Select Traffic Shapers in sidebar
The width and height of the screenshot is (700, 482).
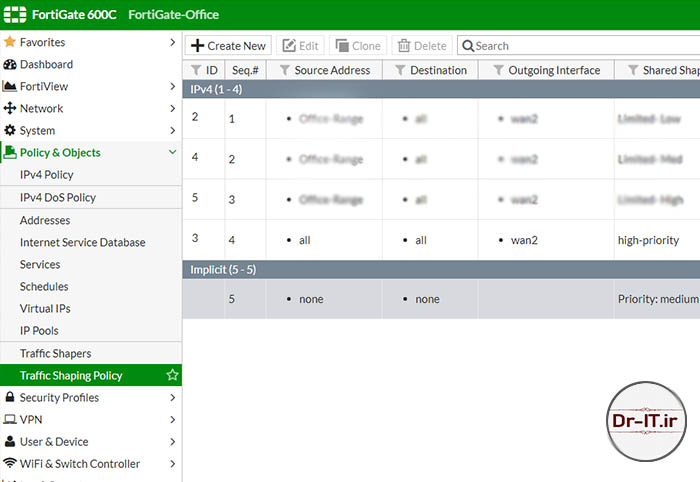[55, 353]
